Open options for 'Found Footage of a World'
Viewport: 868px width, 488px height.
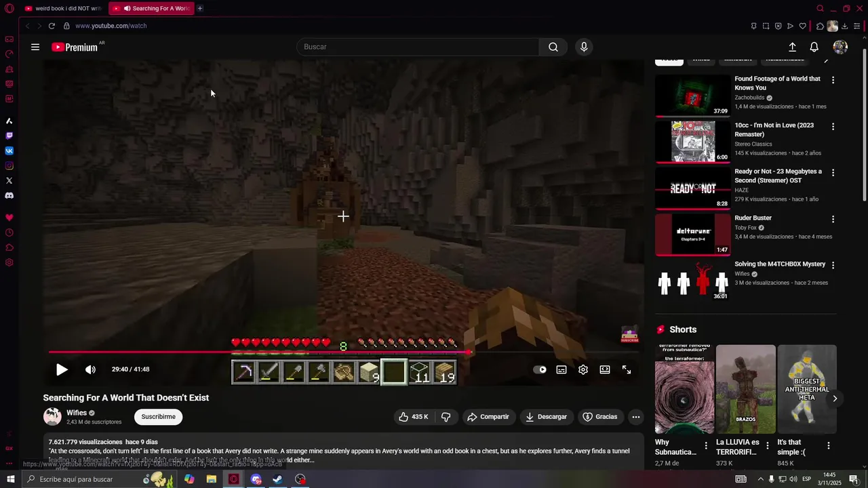pyautogui.click(x=833, y=80)
